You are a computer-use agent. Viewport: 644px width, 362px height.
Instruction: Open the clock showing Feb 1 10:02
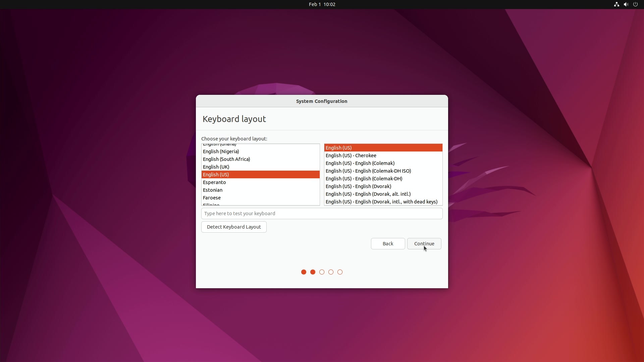[322, 4]
